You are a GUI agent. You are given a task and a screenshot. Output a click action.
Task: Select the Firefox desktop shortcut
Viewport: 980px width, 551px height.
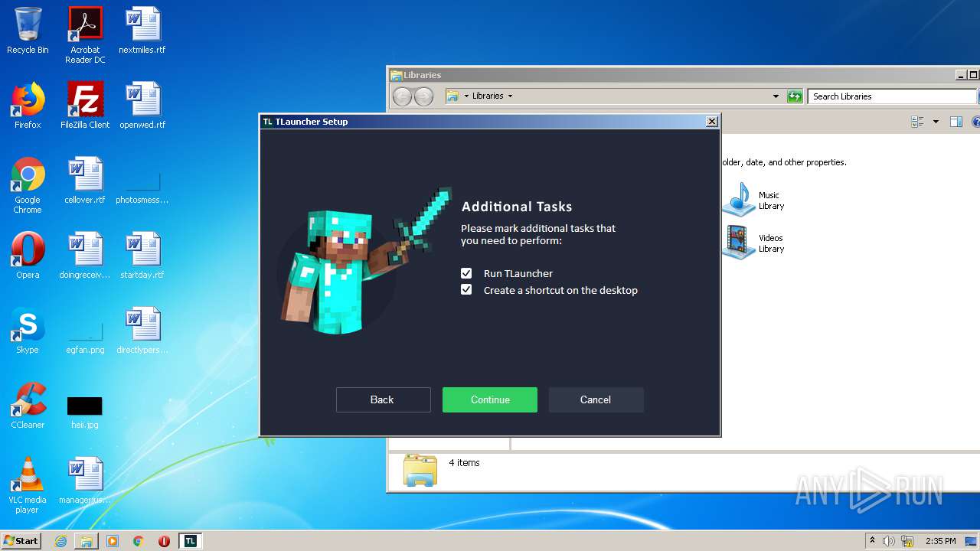pyautogui.click(x=28, y=106)
